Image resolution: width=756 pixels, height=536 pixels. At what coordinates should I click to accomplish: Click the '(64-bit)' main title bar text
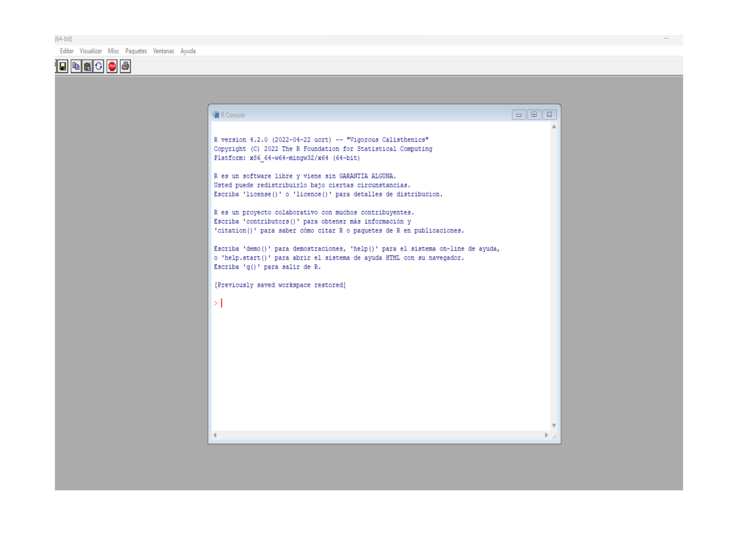(x=63, y=39)
